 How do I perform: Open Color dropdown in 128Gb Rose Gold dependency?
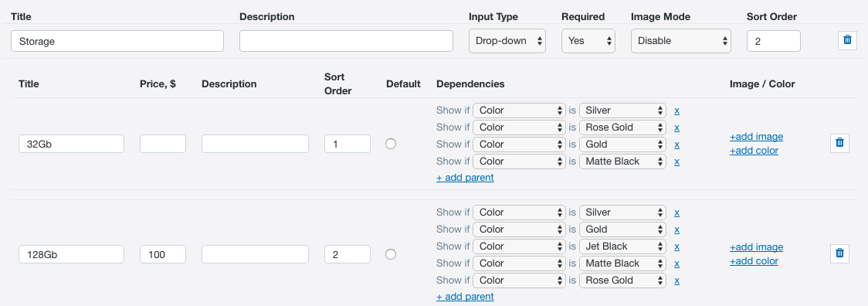pos(519,280)
